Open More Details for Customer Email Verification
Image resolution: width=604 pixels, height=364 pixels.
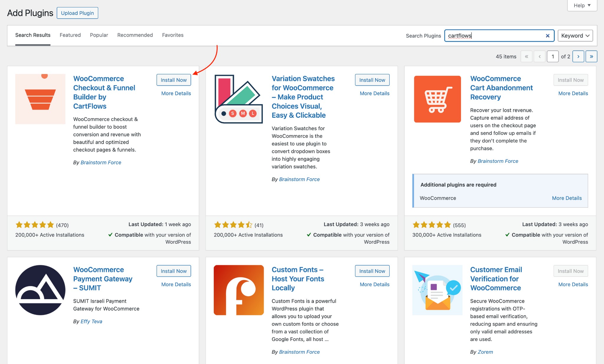[x=573, y=284]
